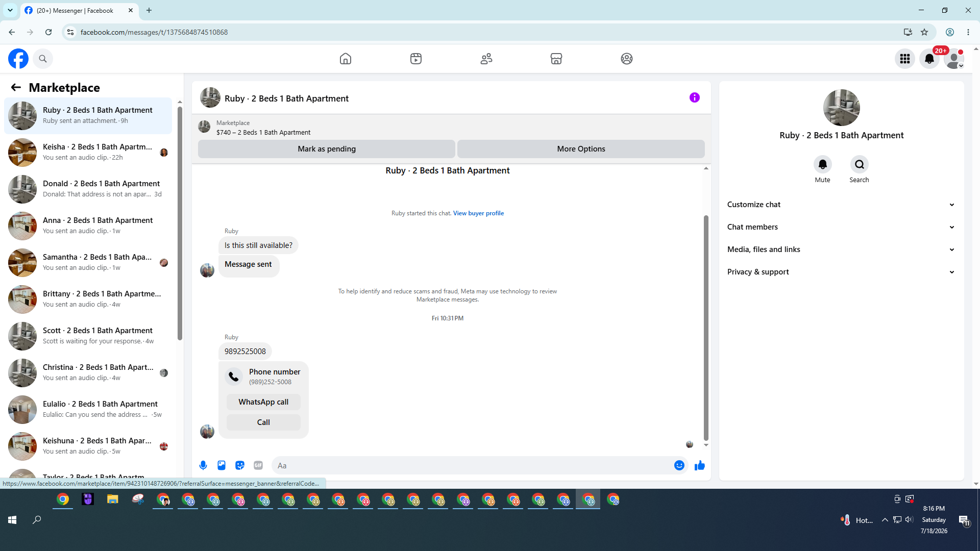Click the chat messages scrollbar
Image resolution: width=980 pixels, height=551 pixels.
[x=706, y=328]
